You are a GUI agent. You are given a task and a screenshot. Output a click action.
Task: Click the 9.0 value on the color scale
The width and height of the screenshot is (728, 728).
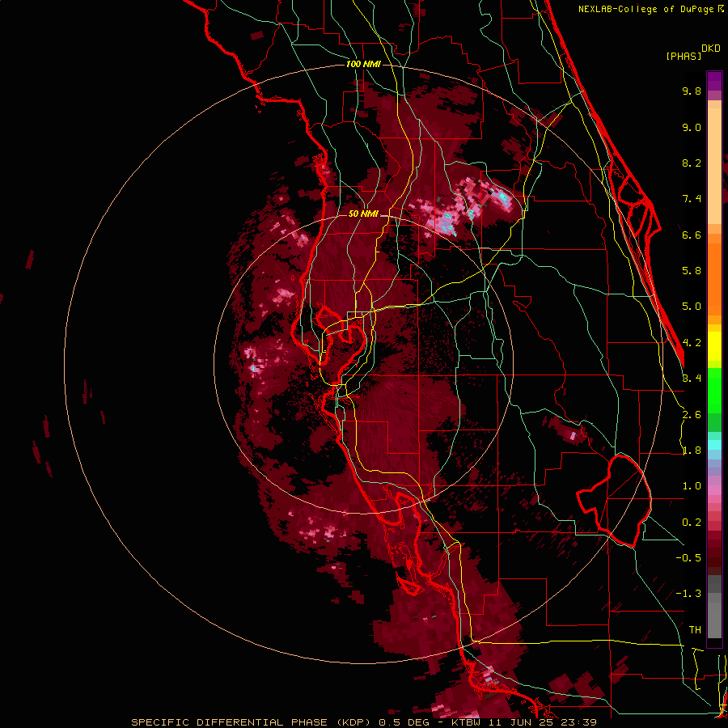[692, 127]
